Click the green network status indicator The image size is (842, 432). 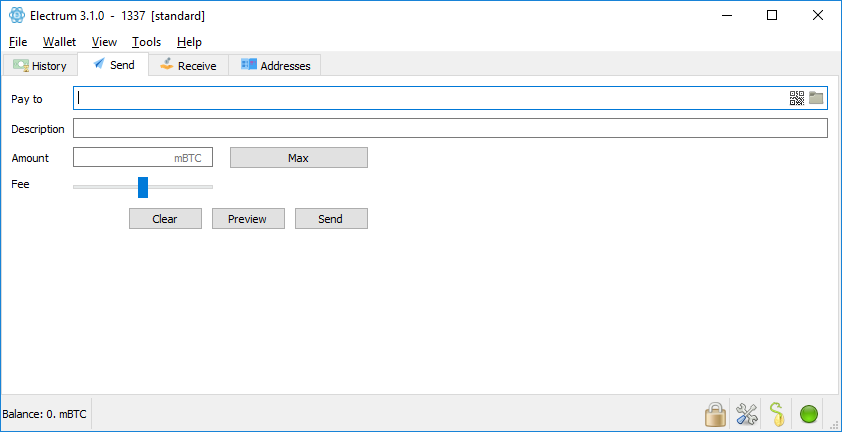click(x=809, y=414)
